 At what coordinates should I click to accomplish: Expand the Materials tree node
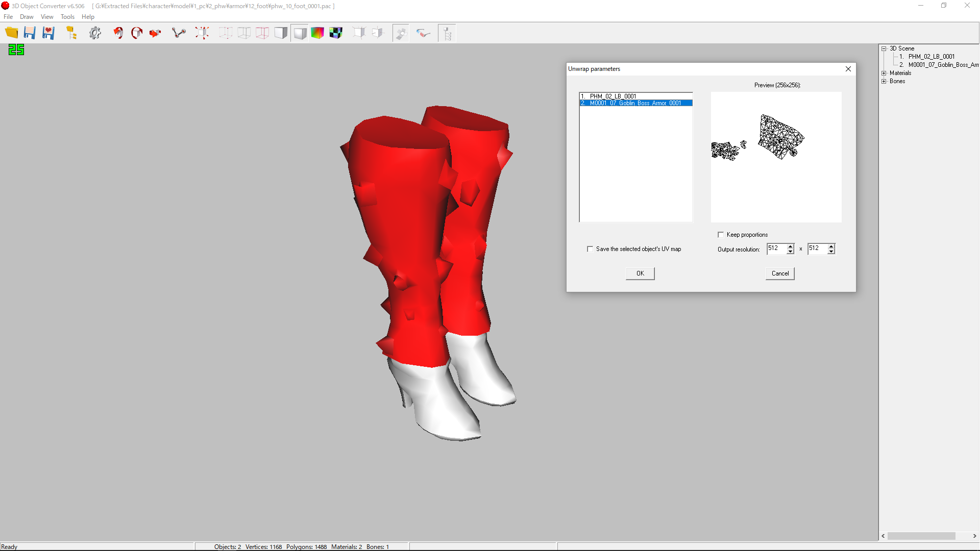pos(884,73)
